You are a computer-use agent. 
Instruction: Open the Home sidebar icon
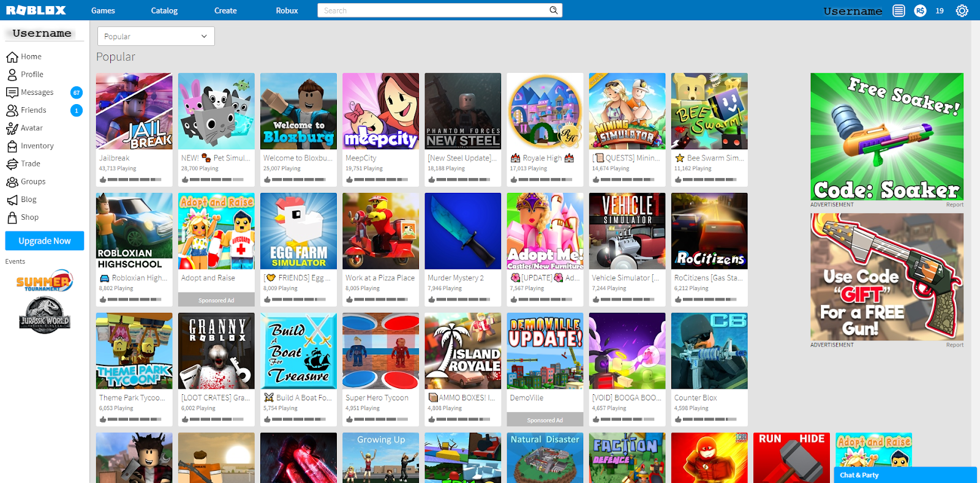[12, 57]
